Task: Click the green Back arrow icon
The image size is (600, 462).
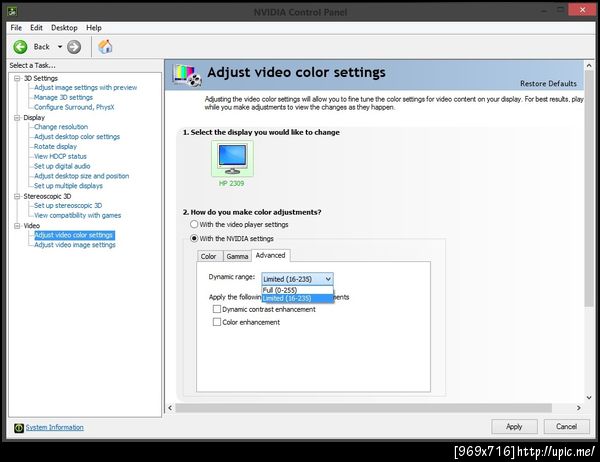Action: pyautogui.click(x=20, y=47)
